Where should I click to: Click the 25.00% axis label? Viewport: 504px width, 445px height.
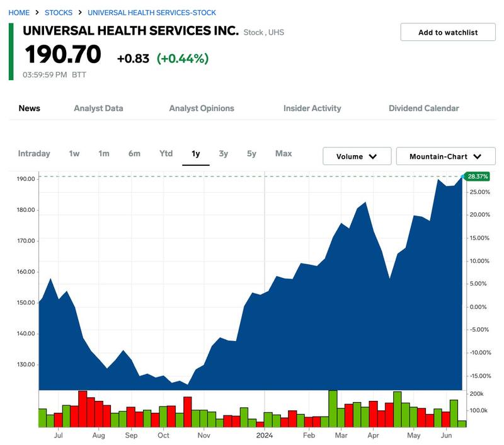tap(480, 192)
